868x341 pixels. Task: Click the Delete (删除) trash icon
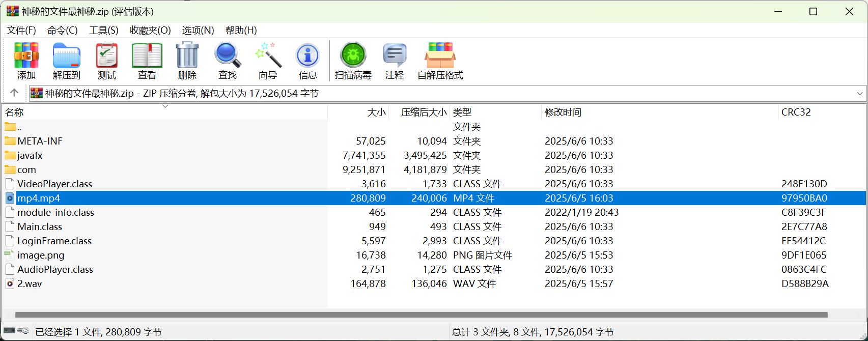187,56
